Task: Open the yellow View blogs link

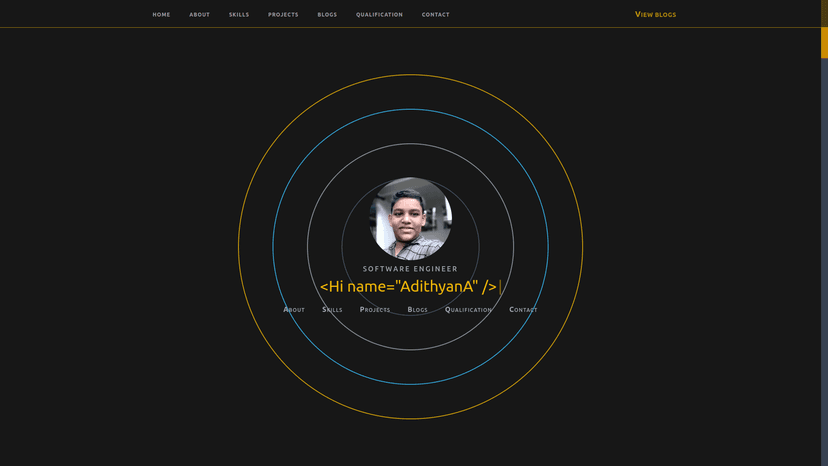Action: click(x=655, y=15)
